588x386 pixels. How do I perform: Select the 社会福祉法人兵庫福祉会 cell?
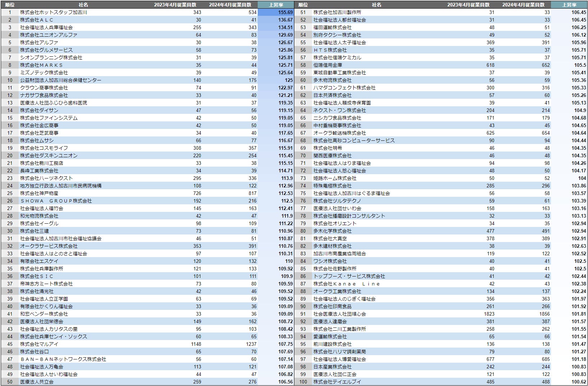(x=46, y=27)
